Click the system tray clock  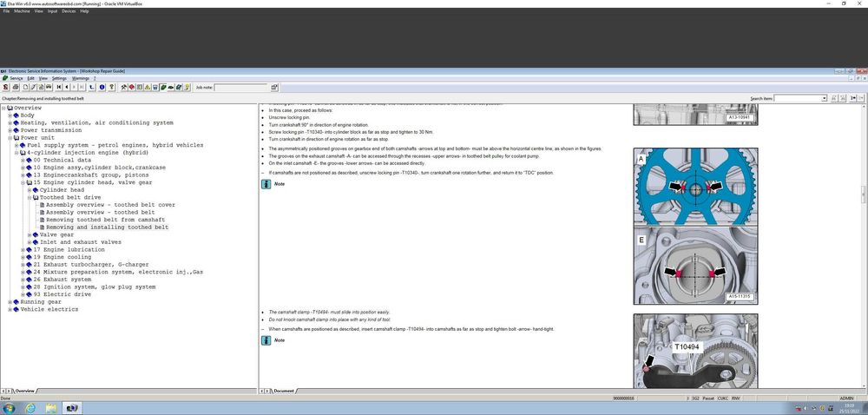(849, 408)
